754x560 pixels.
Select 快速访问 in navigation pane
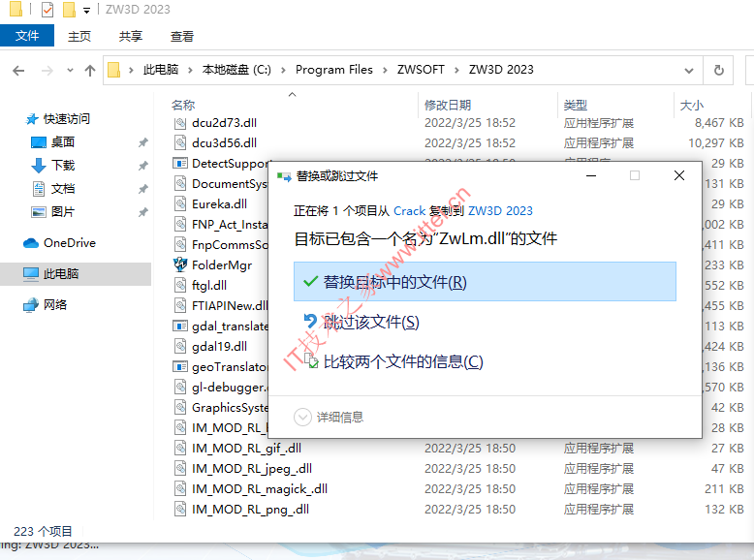coord(66,119)
